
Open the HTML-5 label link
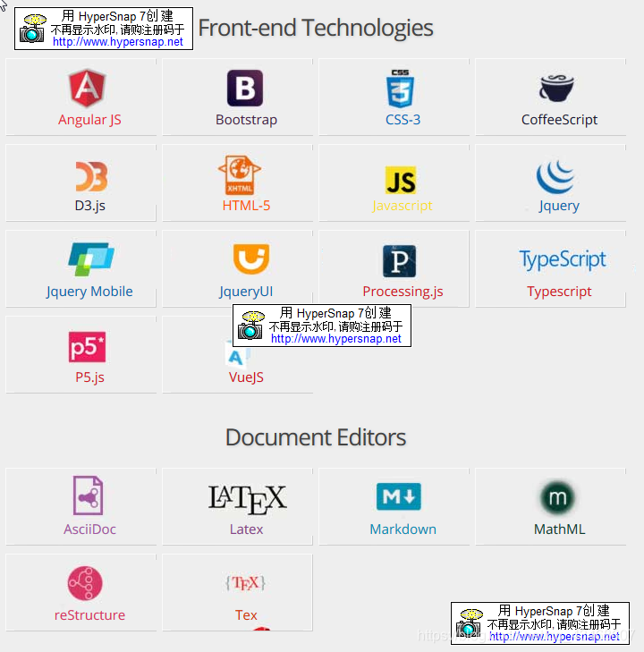coord(246,206)
